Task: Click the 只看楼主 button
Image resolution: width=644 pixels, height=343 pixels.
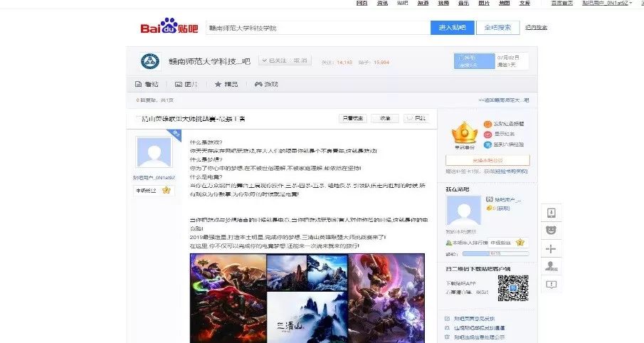Action: tap(353, 118)
